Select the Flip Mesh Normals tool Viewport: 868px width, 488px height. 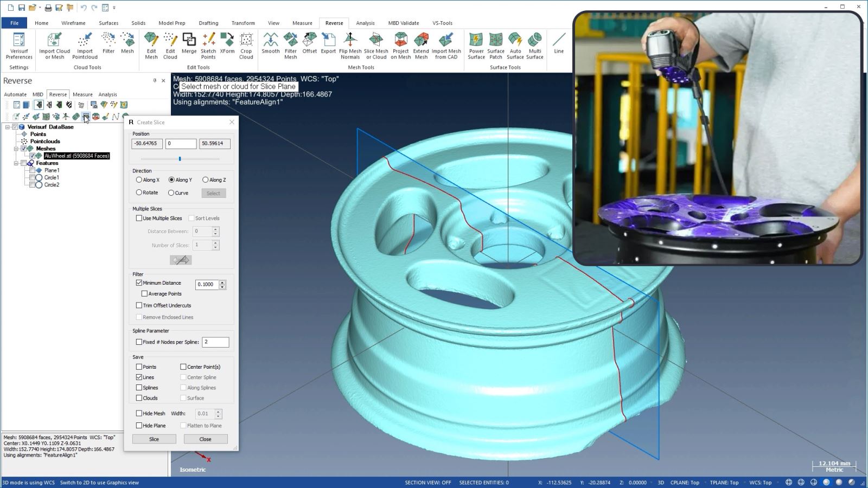(x=350, y=46)
